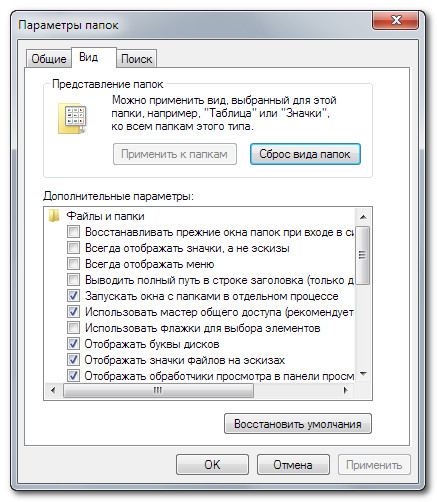Uncheck Отображать буквы дисков
The height and width of the screenshot is (502, 437).
pos(73,343)
